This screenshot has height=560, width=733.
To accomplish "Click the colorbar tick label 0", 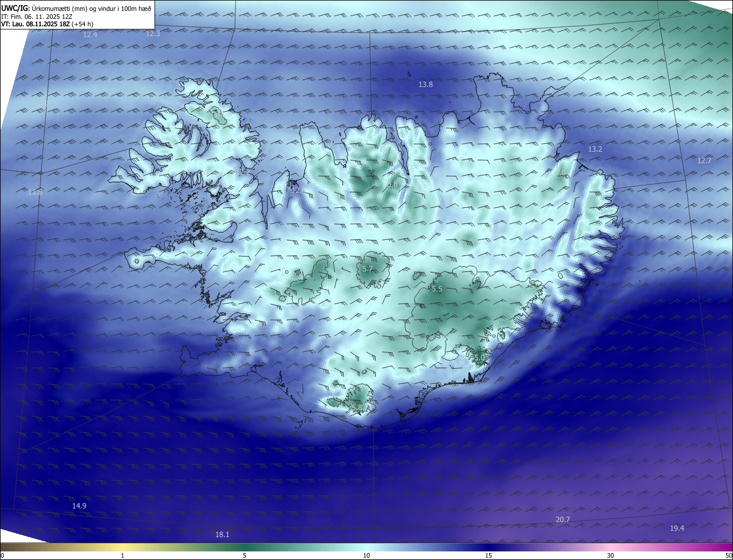I will pyautogui.click(x=2, y=555).
